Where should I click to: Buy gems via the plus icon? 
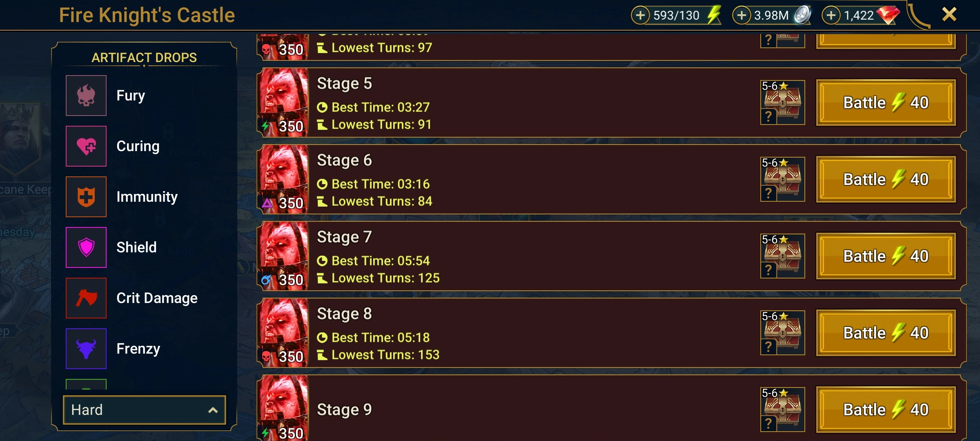pyautogui.click(x=831, y=16)
